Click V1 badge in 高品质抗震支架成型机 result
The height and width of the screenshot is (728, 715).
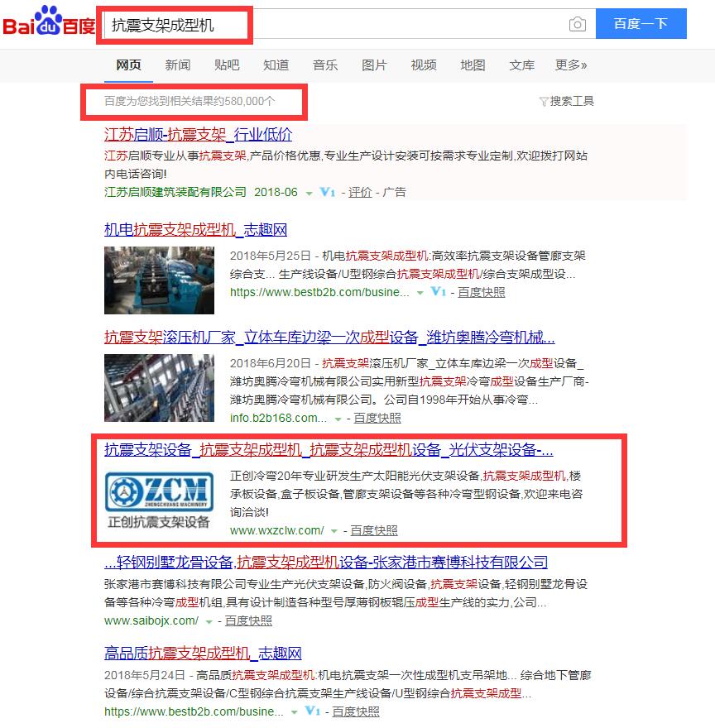pyautogui.click(x=314, y=711)
